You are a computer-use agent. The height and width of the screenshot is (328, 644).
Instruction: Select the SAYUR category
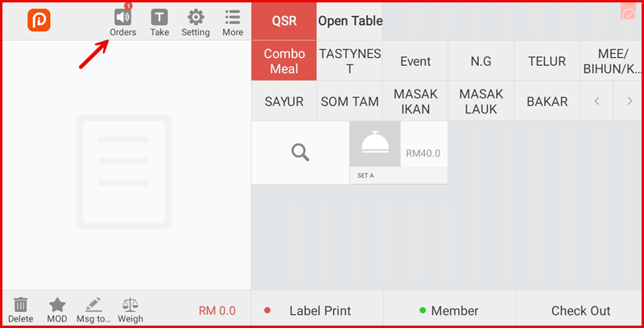click(284, 100)
